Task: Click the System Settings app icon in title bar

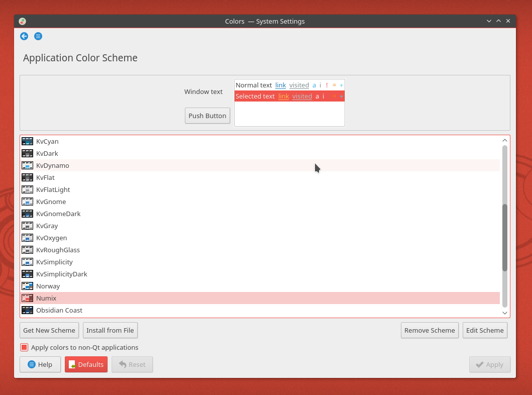Action: click(x=23, y=22)
